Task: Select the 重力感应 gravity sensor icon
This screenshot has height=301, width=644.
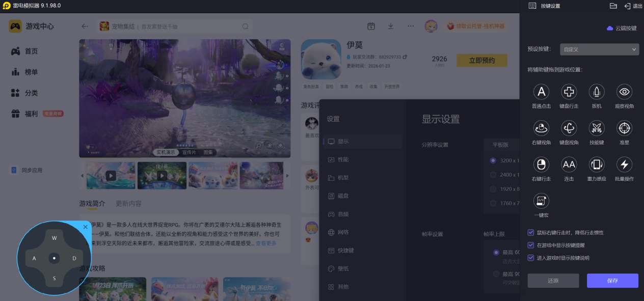Action: pyautogui.click(x=597, y=165)
